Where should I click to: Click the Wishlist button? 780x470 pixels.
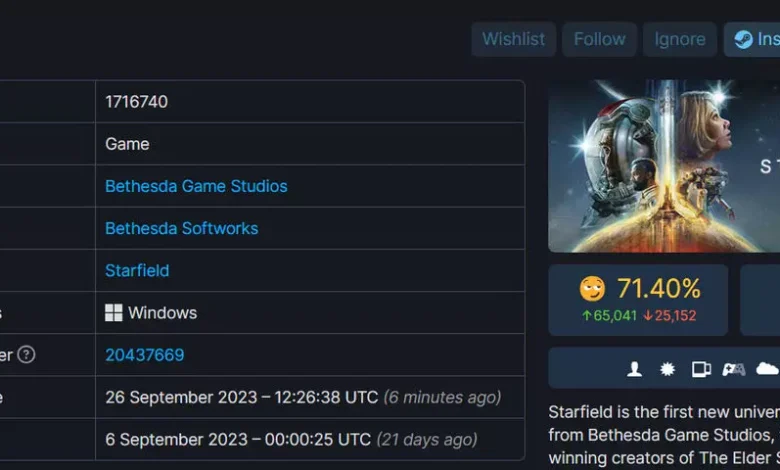(x=513, y=39)
